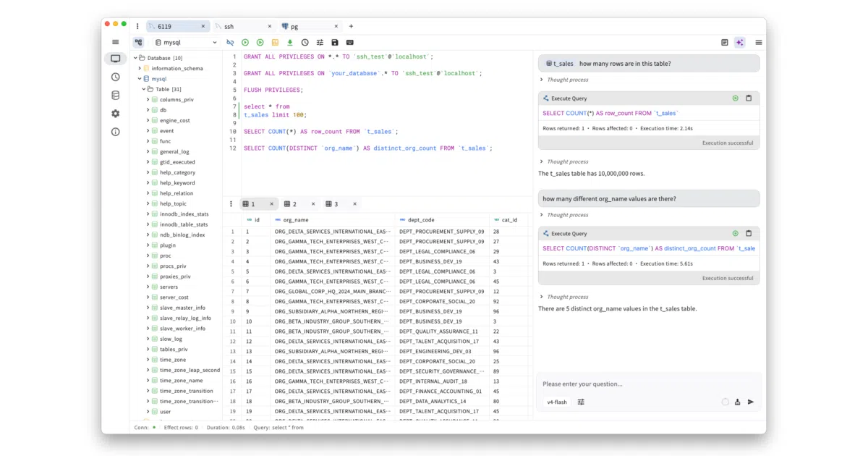This screenshot has width=868, height=456.
Task: Toggle the AI sparkle assistant panel icon
Action: pyautogui.click(x=739, y=43)
